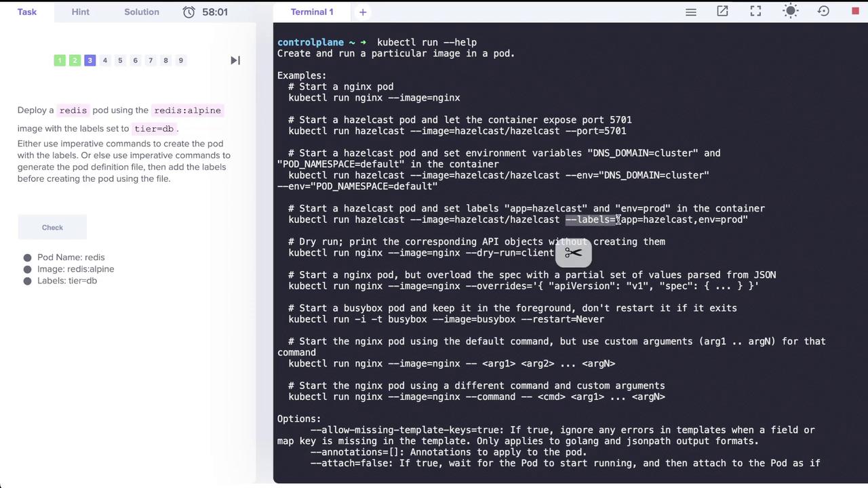
Task: Skip to last question arrow icon
Action: [235, 60]
